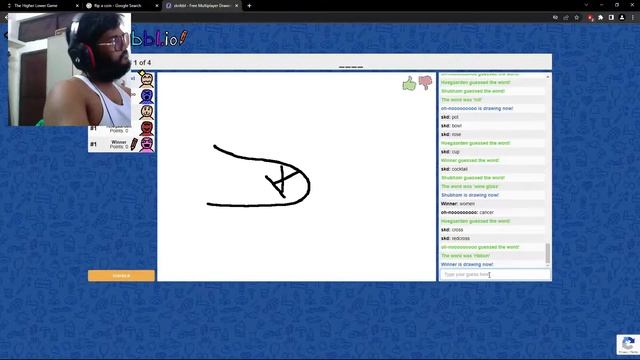Click the blue player avatar in list
Image resolution: width=640 pixels, height=360 pixels.
146,96
